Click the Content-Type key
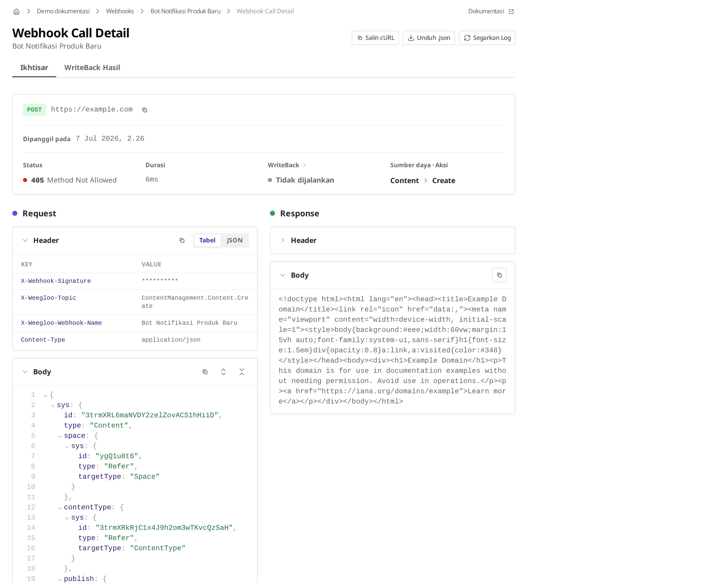 click(x=43, y=340)
